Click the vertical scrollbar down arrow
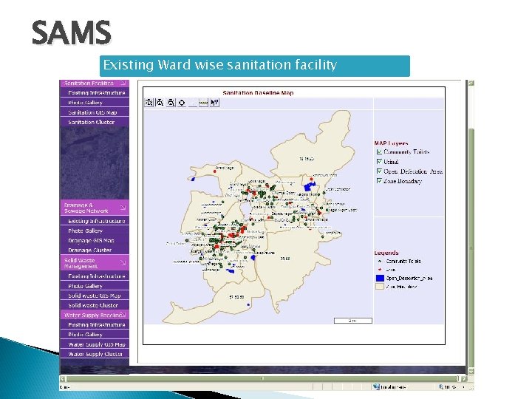Viewport: 532px width, 399px height. (471, 371)
